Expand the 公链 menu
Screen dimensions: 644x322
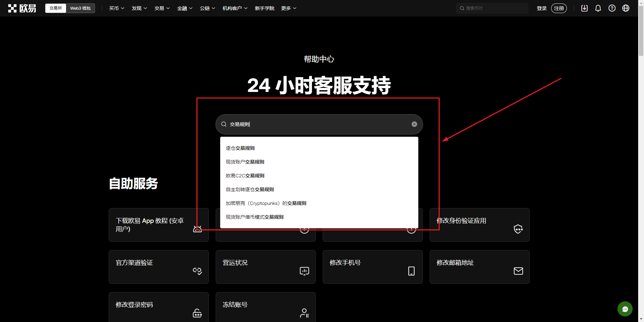tap(207, 8)
